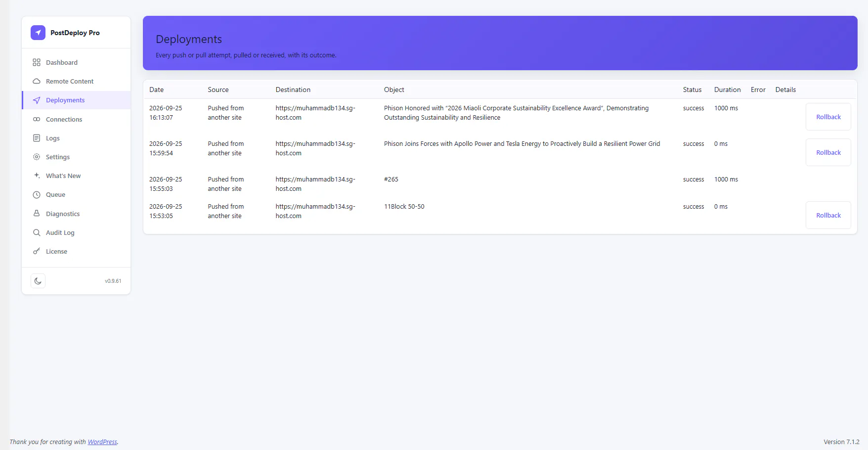Click the Apollo Power and Tesla object title
The height and width of the screenshot is (450, 868).
522,144
